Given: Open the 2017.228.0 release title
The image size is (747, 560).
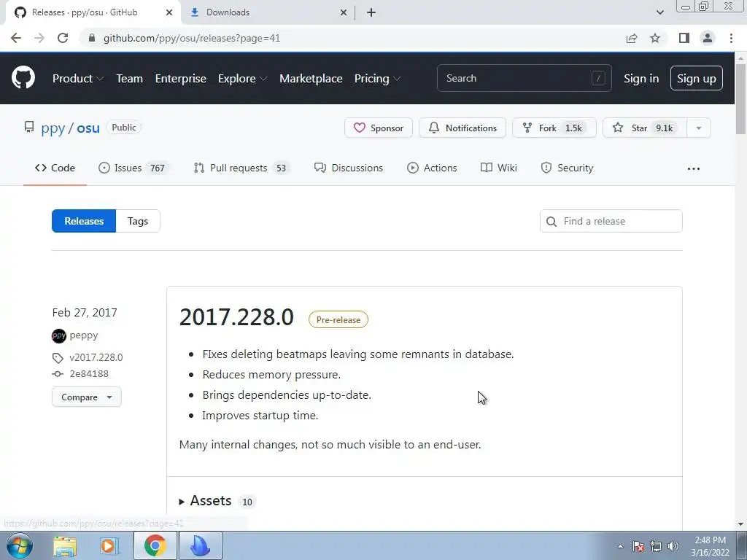Looking at the screenshot, I should point(236,317).
